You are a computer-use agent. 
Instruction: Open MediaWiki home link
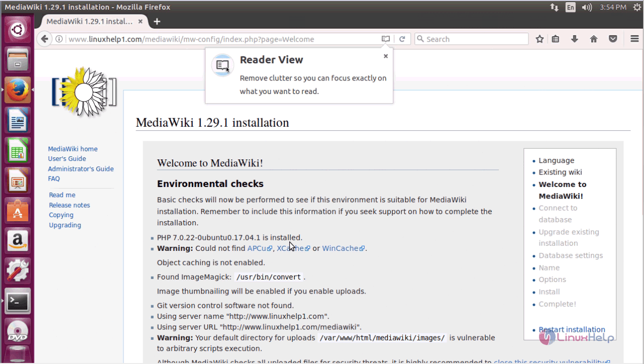click(73, 149)
